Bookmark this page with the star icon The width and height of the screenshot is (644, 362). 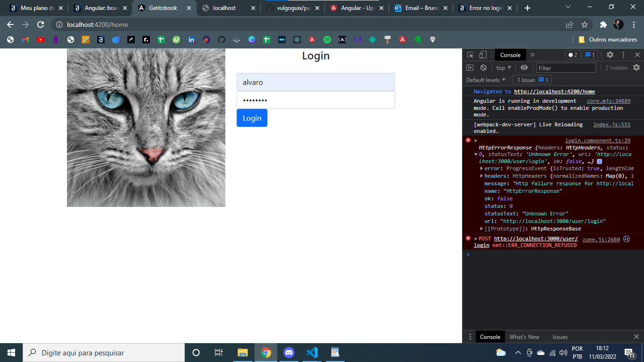(x=585, y=25)
